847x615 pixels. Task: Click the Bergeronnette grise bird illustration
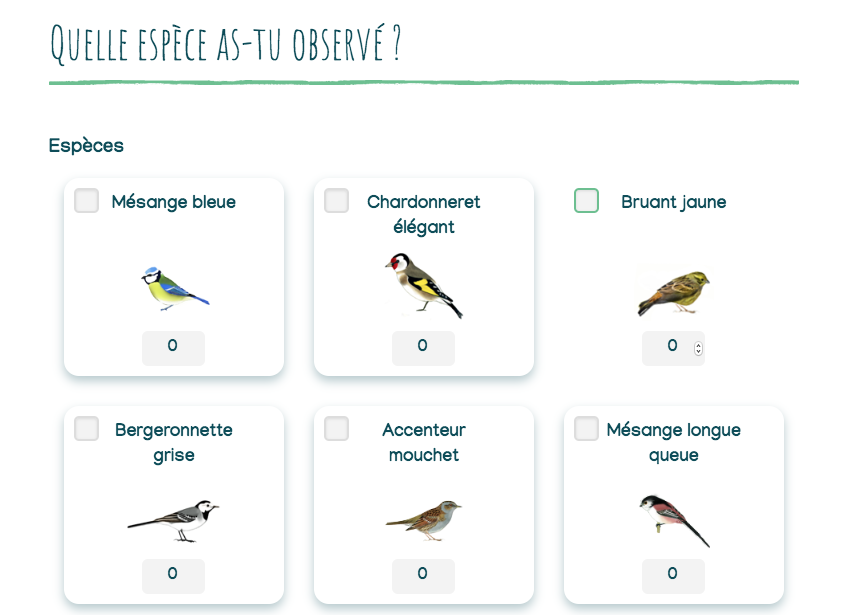point(173,520)
